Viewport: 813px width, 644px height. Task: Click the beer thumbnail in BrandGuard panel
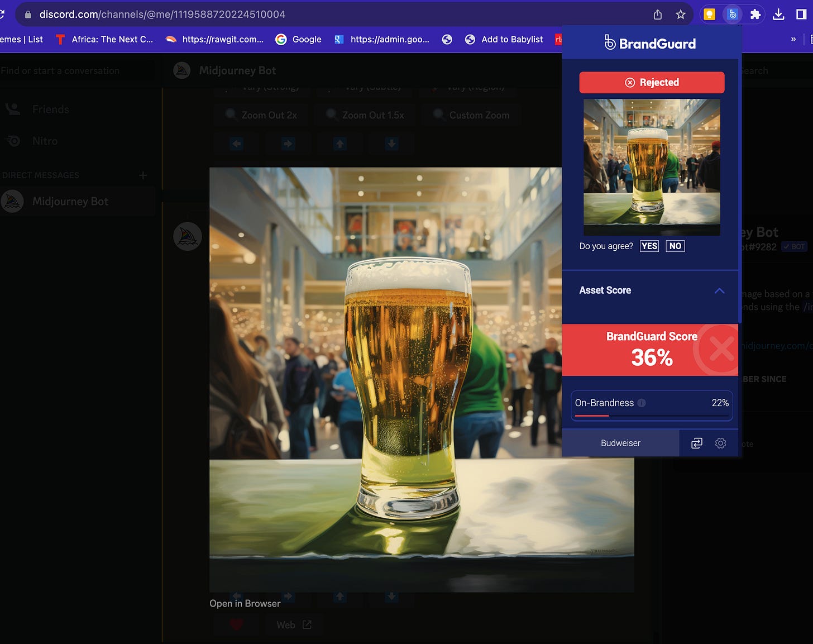pos(652,167)
